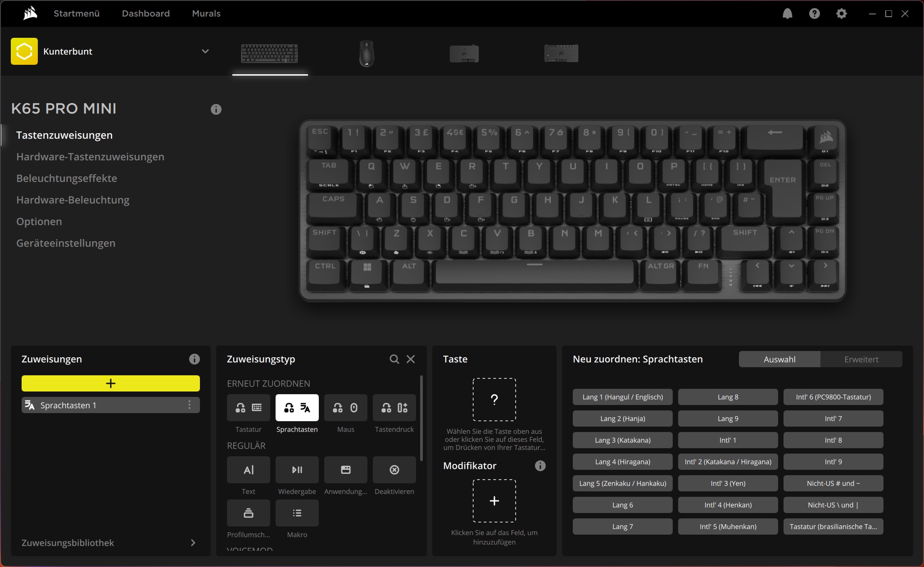
Task: Pick Intl' 3 (Yen)
Action: coord(728,483)
